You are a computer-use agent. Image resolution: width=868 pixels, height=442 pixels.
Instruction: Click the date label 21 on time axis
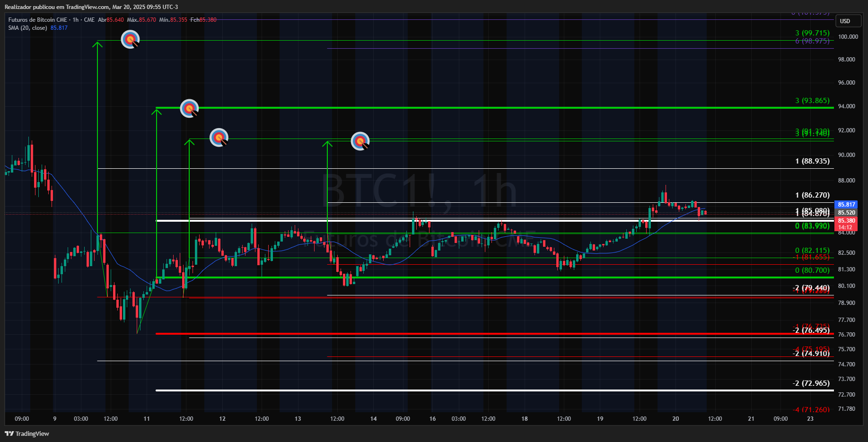click(x=751, y=419)
